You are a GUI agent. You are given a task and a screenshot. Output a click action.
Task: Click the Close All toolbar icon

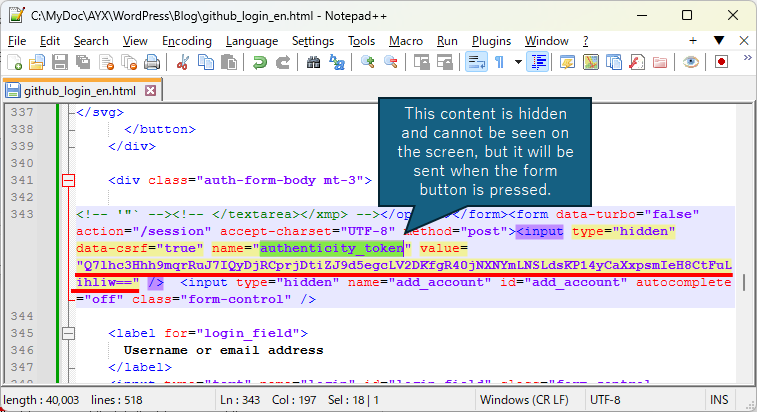click(x=129, y=62)
